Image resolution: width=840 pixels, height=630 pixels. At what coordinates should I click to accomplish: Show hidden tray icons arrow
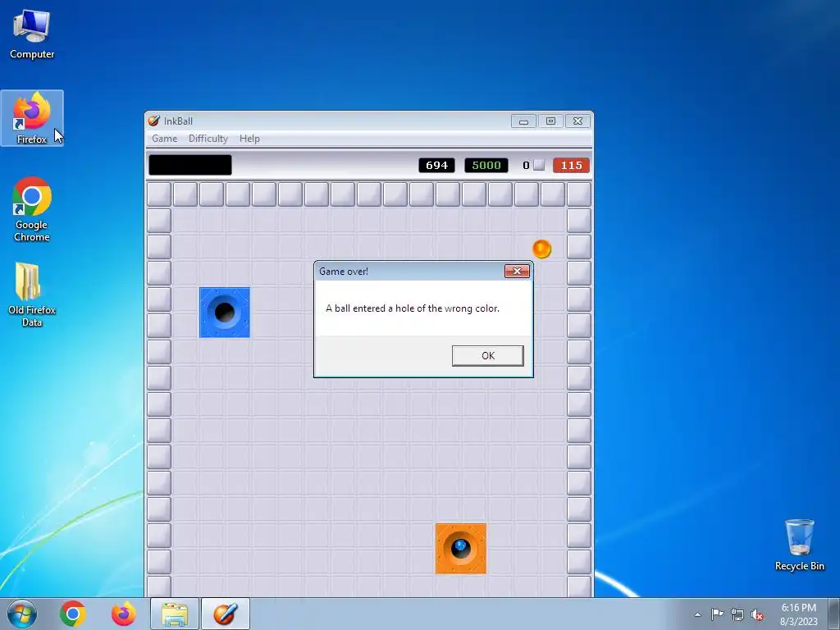tap(697, 614)
